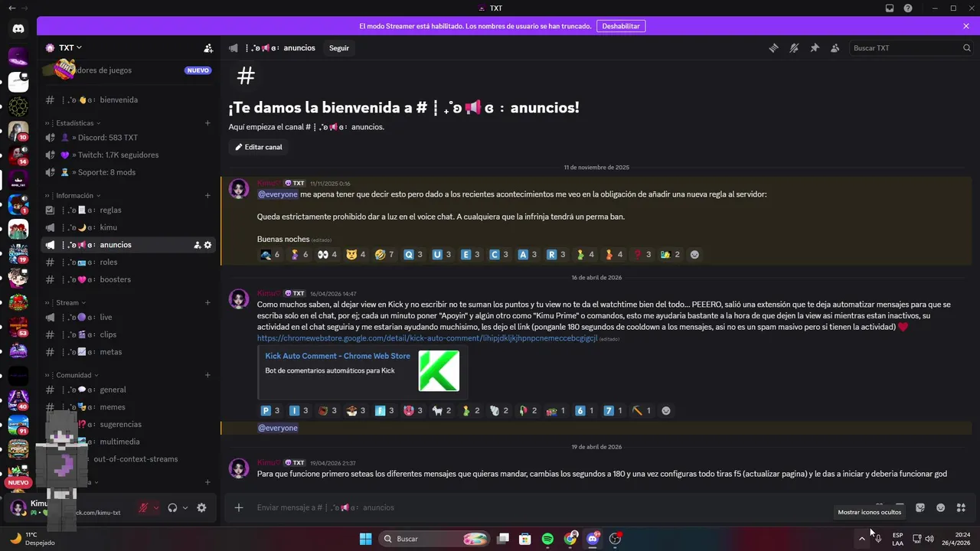Image resolution: width=980 pixels, height=551 pixels.
Task: Toggle the headphones deafen button
Action: point(172,507)
